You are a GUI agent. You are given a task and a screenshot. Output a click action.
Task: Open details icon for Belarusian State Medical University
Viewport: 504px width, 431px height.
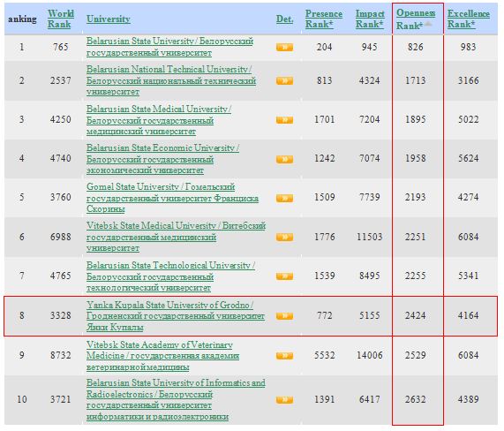(x=284, y=120)
